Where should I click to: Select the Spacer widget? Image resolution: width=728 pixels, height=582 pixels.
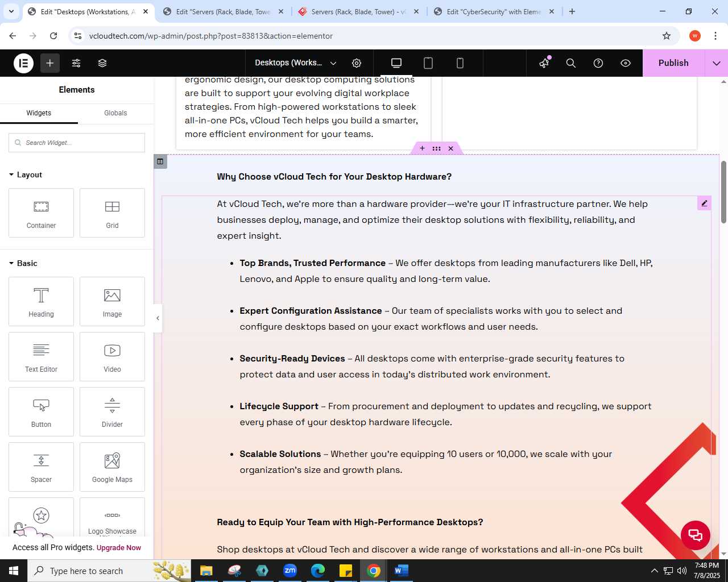point(41,467)
